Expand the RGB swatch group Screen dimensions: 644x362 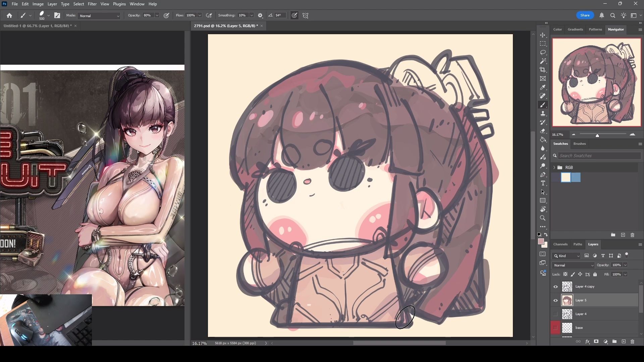[x=554, y=167]
